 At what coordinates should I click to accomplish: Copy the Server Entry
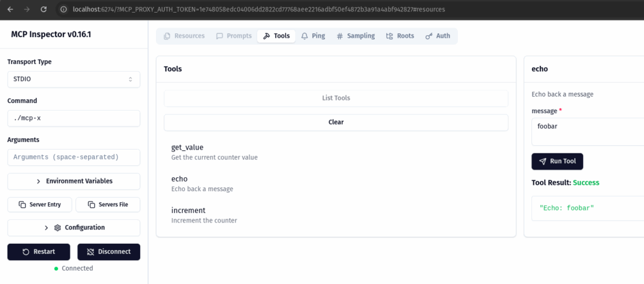click(x=40, y=205)
